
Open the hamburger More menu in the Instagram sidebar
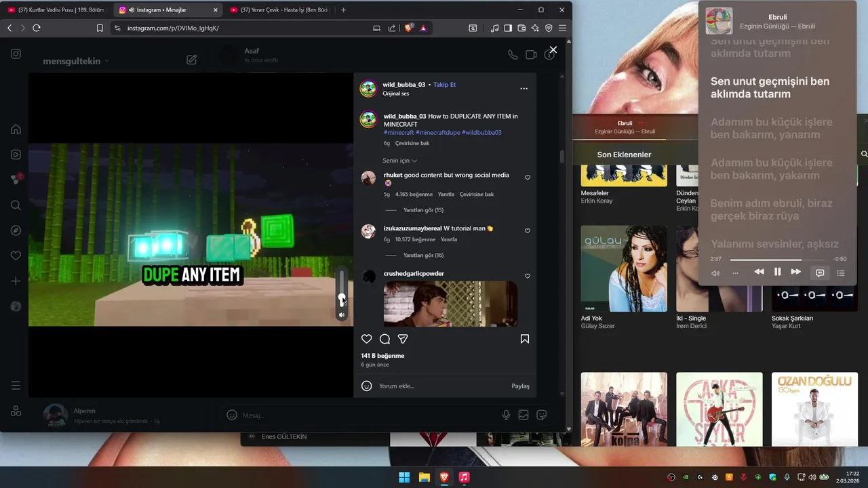coord(16,386)
